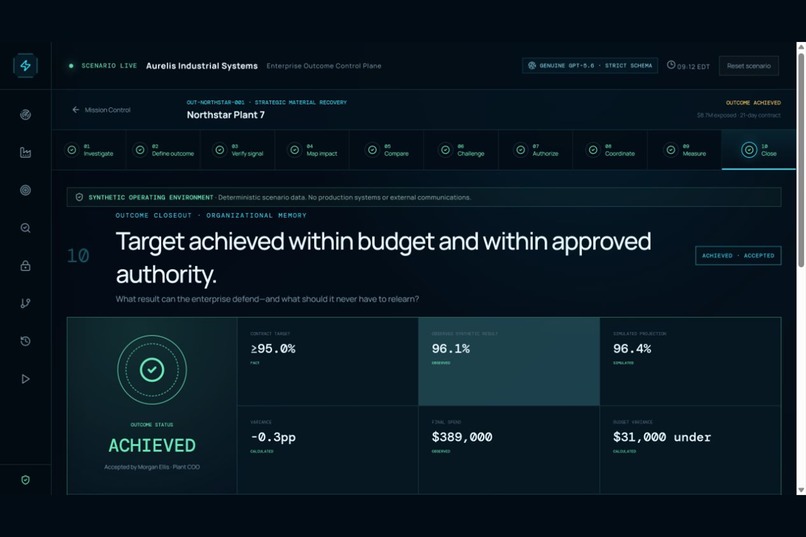
Task: Click the Northstar Plant 7 heading
Action: (x=226, y=115)
